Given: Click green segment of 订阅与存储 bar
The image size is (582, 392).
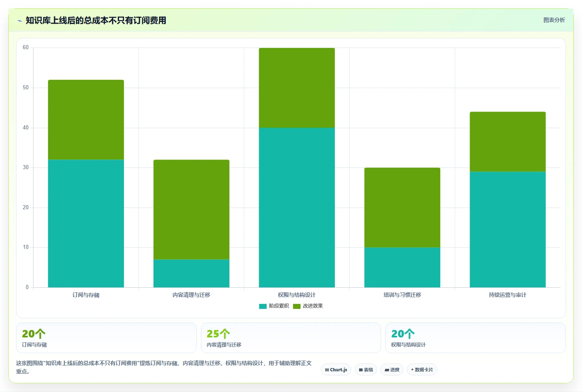Looking at the screenshot, I should tap(86, 120).
